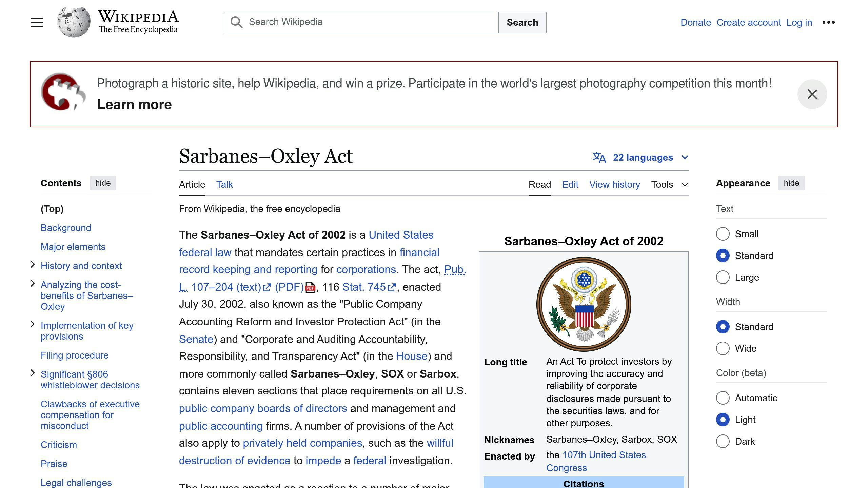Image resolution: width=868 pixels, height=488 pixels.
Task: Open the corporations link
Action: pyautogui.click(x=366, y=269)
